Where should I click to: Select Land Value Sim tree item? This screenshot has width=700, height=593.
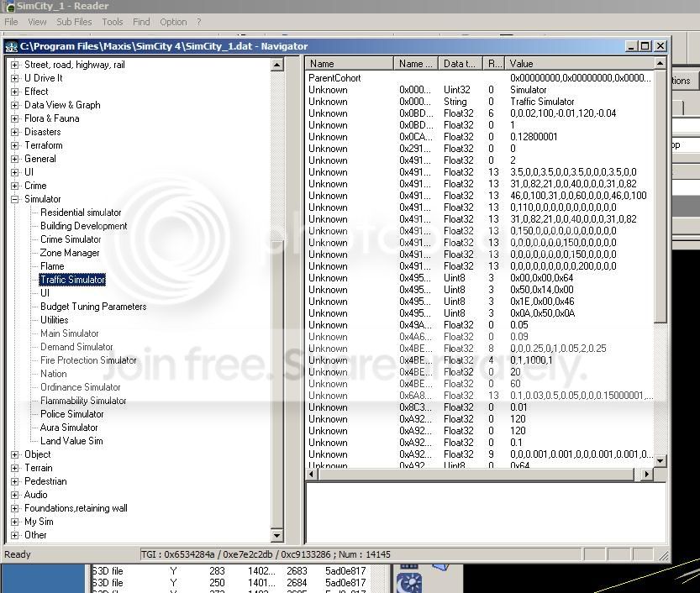tap(72, 441)
